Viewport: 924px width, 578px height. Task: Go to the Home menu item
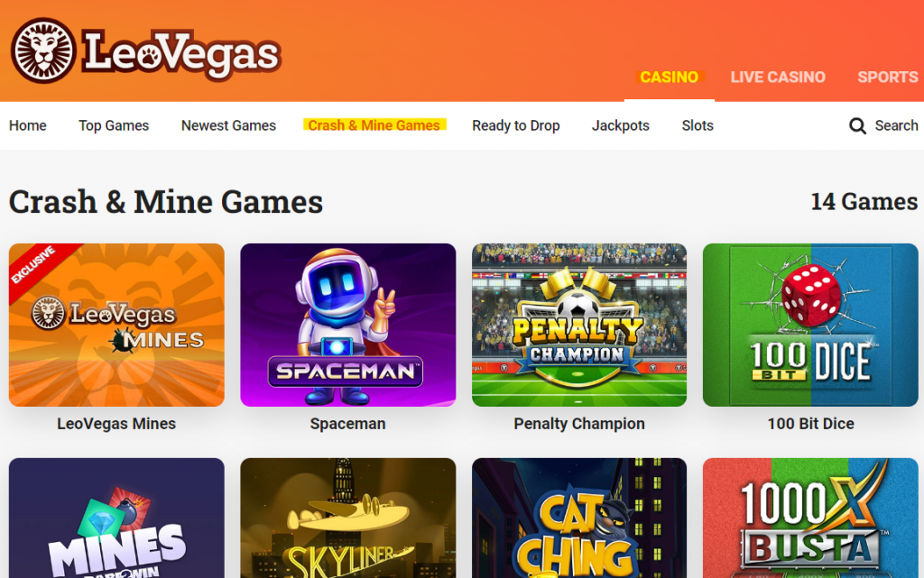click(x=28, y=125)
